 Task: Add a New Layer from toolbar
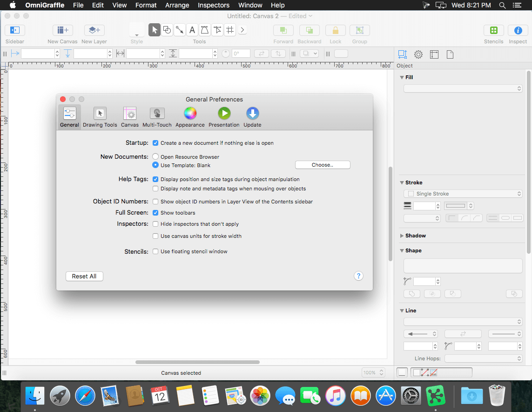[94, 30]
